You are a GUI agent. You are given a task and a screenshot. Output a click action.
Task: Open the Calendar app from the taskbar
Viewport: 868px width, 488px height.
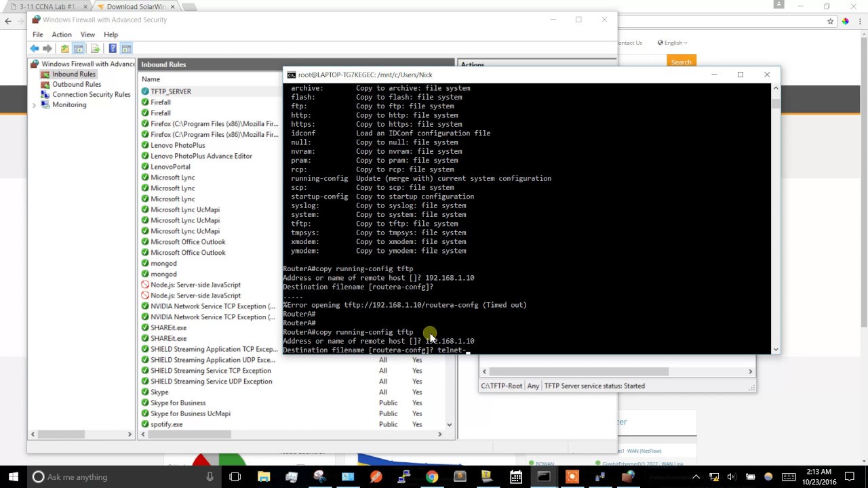[x=515, y=476]
